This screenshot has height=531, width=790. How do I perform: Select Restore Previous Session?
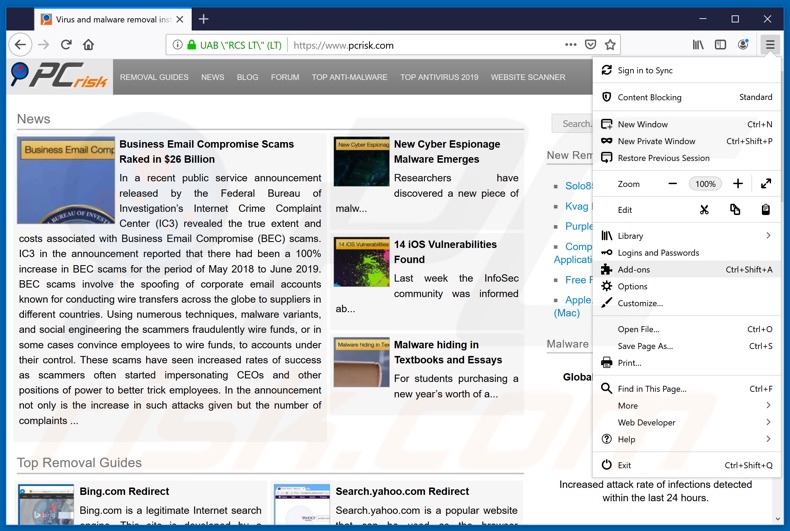tap(687, 158)
